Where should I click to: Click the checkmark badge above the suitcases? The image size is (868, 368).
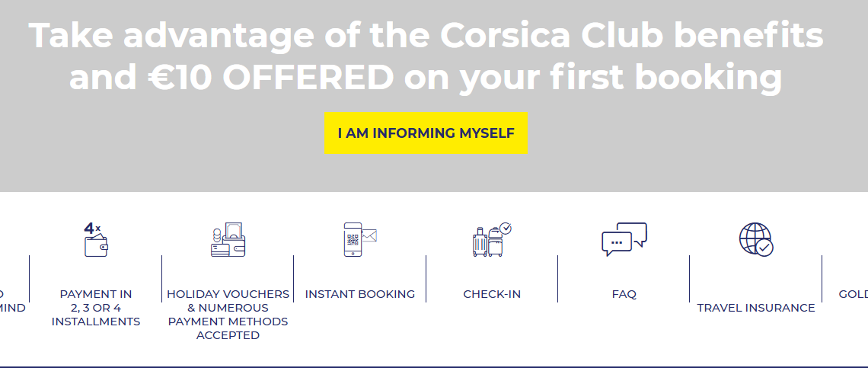click(x=506, y=228)
